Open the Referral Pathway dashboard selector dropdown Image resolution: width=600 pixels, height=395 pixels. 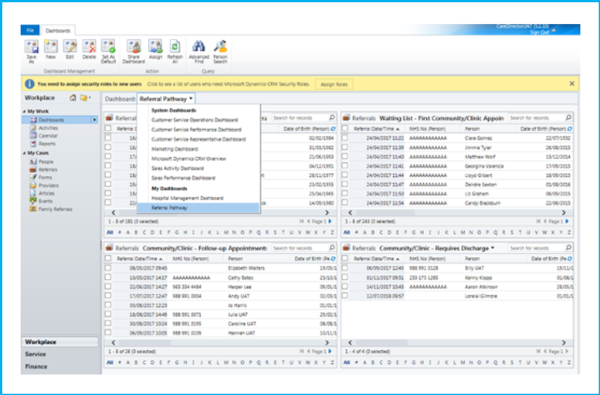(166, 99)
